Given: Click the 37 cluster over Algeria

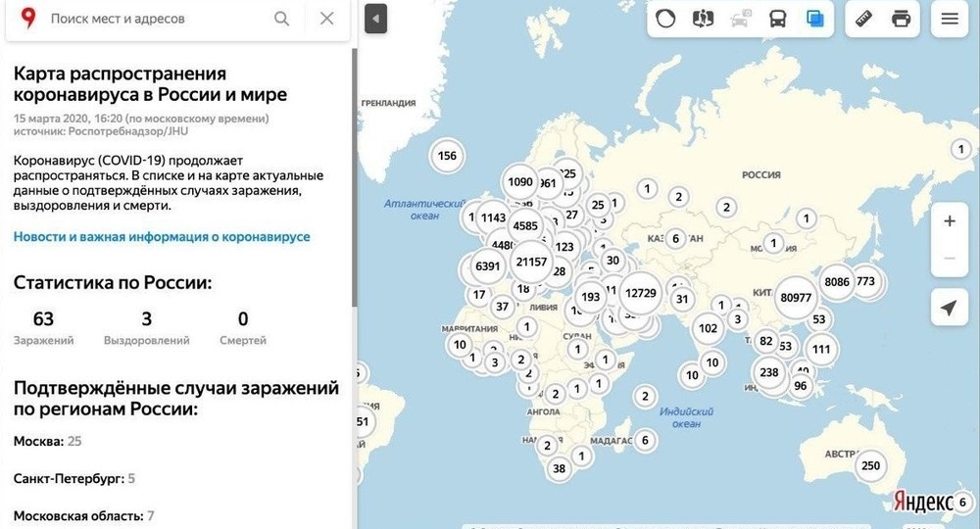Looking at the screenshot, I should coord(503,307).
